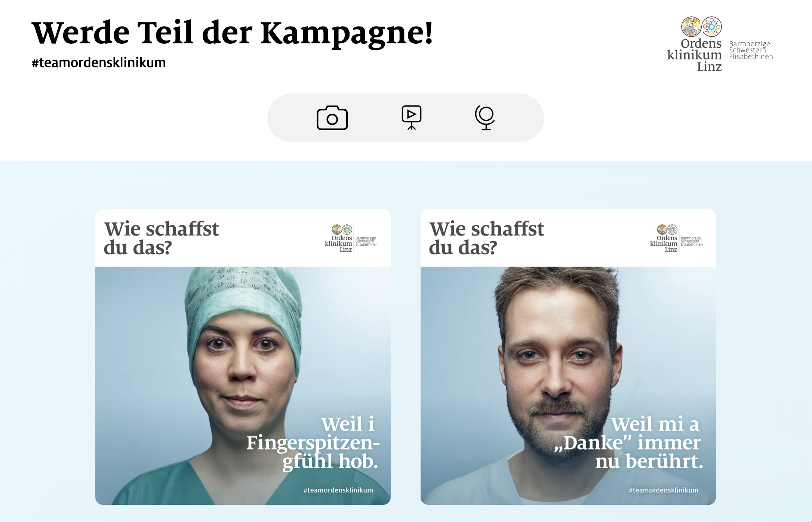Image resolution: width=812 pixels, height=522 pixels.
Task: Click 'Weil i Fingerspitzengfühl hob.' slogan text
Action: (313, 443)
